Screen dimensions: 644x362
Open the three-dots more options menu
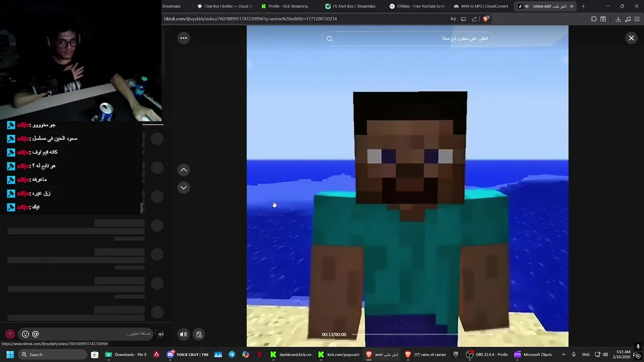pyautogui.click(x=184, y=38)
